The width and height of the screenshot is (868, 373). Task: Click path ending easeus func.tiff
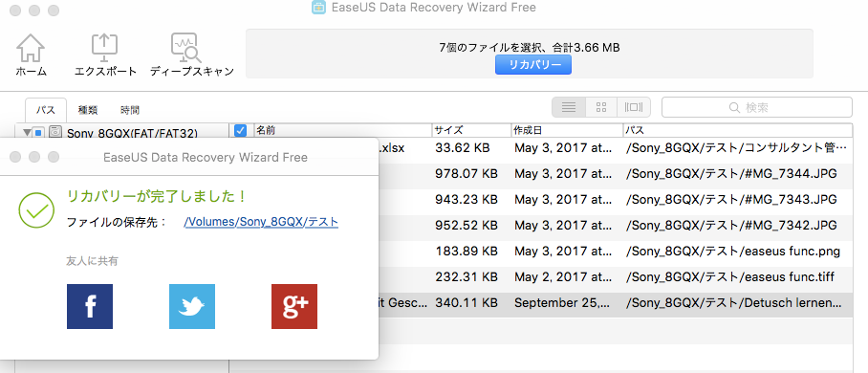(729, 277)
